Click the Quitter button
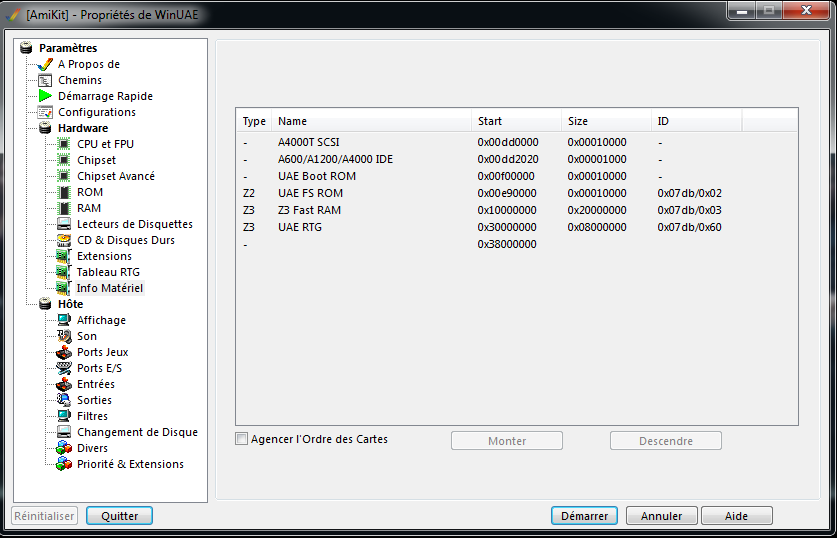Image resolution: width=837 pixels, height=538 pixels. pos(120,516)
